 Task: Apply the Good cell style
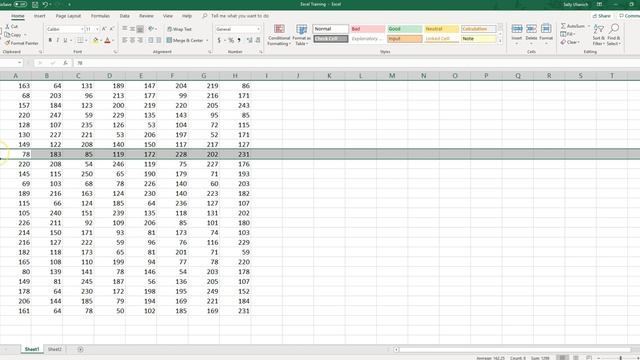point(404,29)
